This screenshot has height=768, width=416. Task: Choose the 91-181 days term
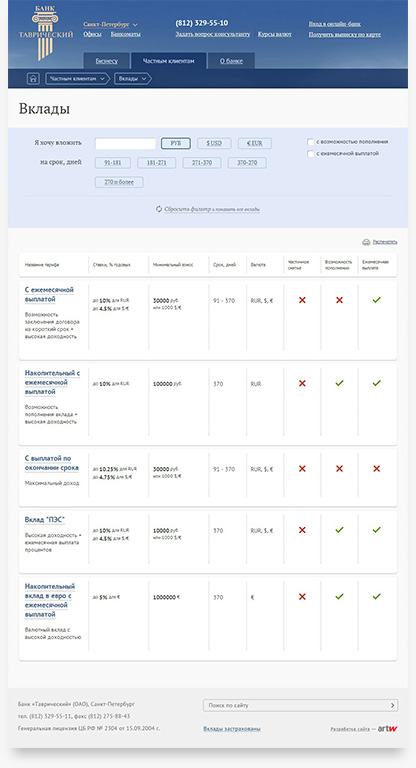(113, 163)
